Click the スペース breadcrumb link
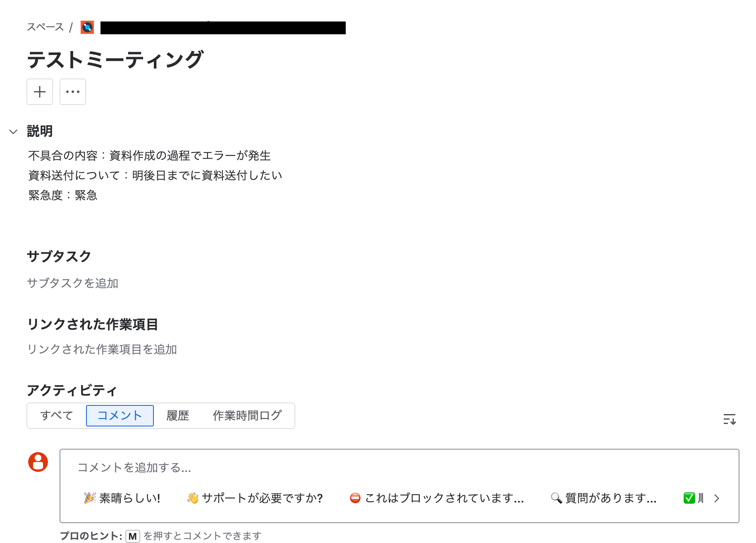756x543 pixels. (x=45, y=27)
